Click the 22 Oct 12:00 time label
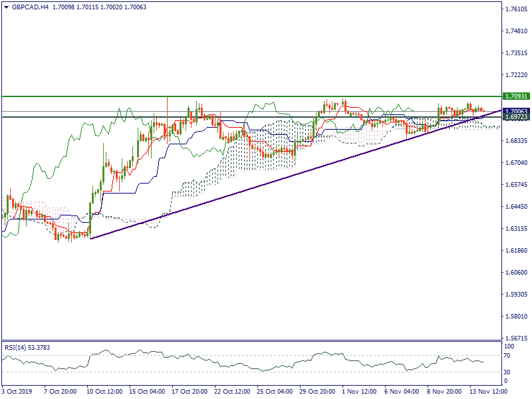Screen dimensions: 532x399 [233, 392]
